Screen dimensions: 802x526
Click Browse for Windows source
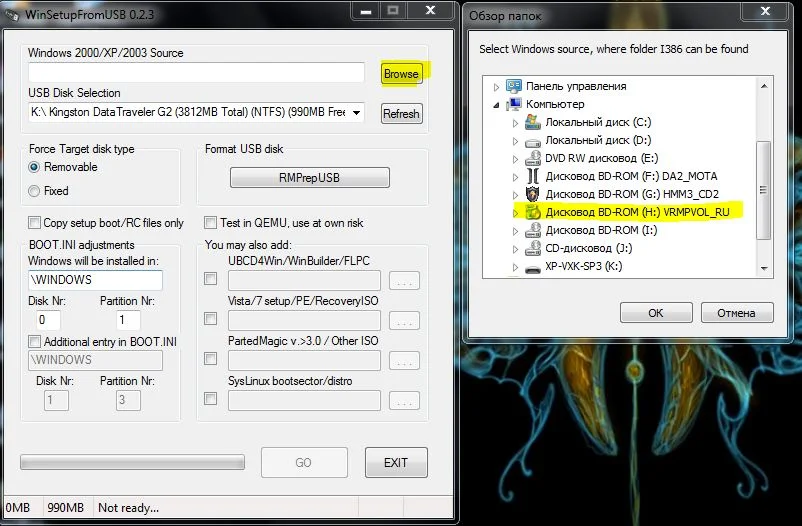pyautogui.click(x=402, y=74)
